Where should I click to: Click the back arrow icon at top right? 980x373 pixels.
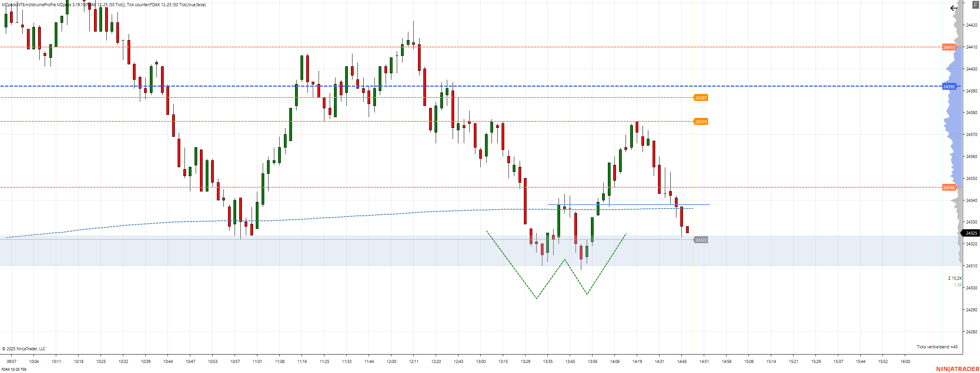[x=954, y=8]
